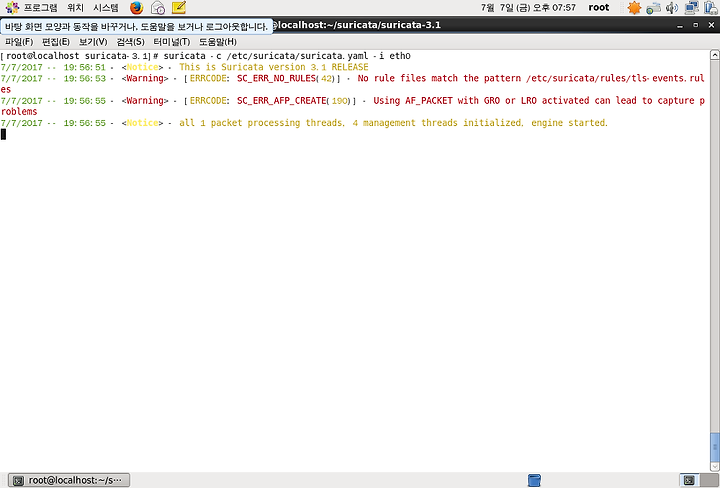Open the 시스템 system menu
Viewport: 720px width, 488px height.
106,8
